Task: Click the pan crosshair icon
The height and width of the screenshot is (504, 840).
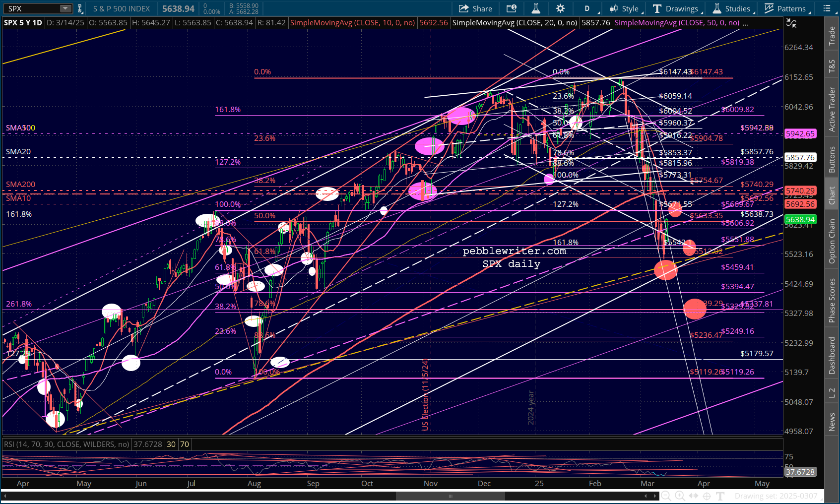Action: pos(707,496)
